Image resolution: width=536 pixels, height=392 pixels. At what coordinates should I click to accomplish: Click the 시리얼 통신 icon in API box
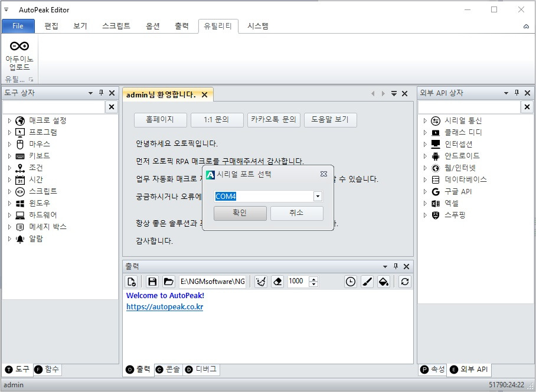(436, 120)
